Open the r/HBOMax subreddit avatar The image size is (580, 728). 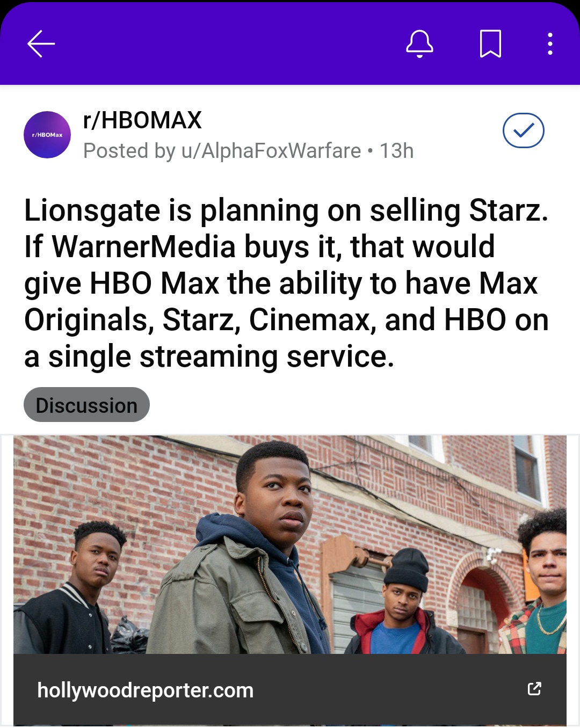(47, 135)
